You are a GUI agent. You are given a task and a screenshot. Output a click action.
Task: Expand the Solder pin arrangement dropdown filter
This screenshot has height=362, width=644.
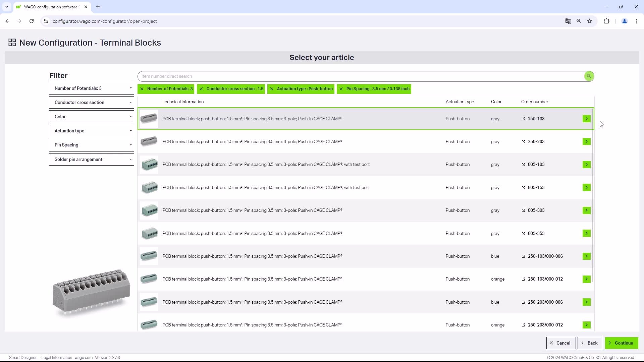click(x=92, y=160)
